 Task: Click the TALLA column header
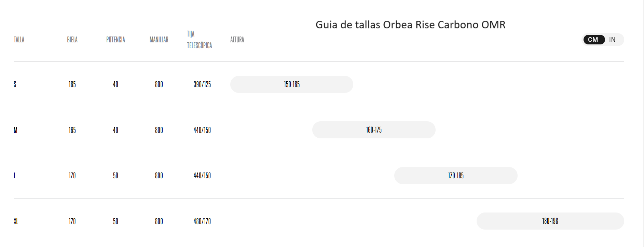[18, 40]
